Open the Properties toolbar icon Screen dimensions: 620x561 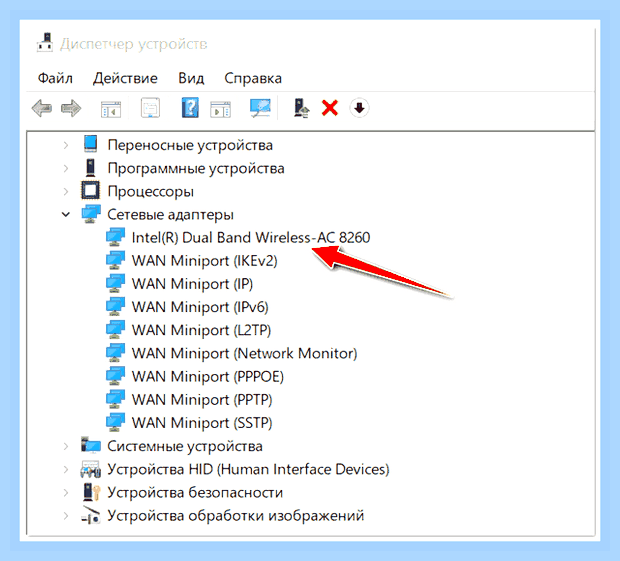coord(151,108)
